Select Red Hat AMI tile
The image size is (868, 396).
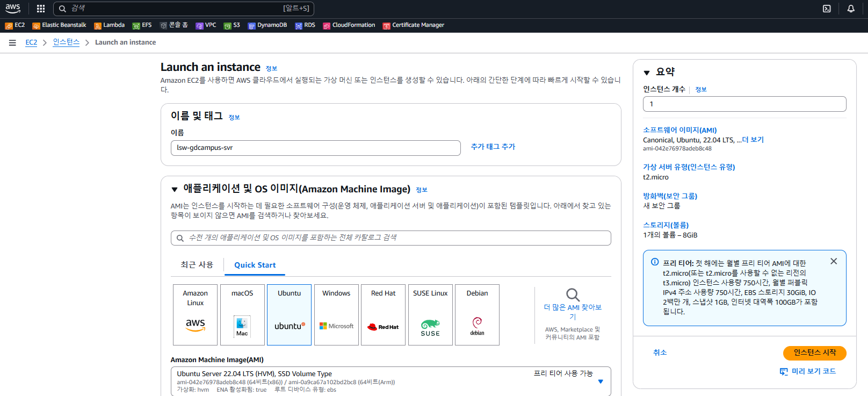point(384,315)
